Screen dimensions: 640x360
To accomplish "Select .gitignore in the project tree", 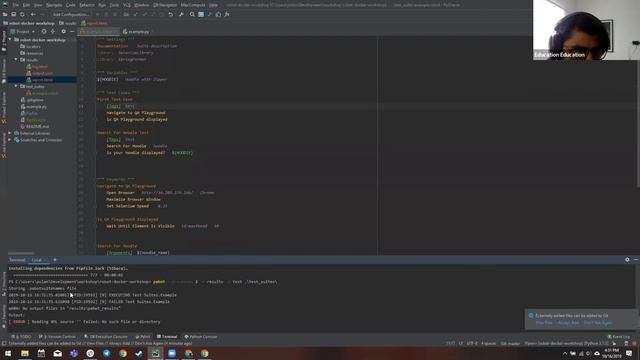I will point(32,100).
